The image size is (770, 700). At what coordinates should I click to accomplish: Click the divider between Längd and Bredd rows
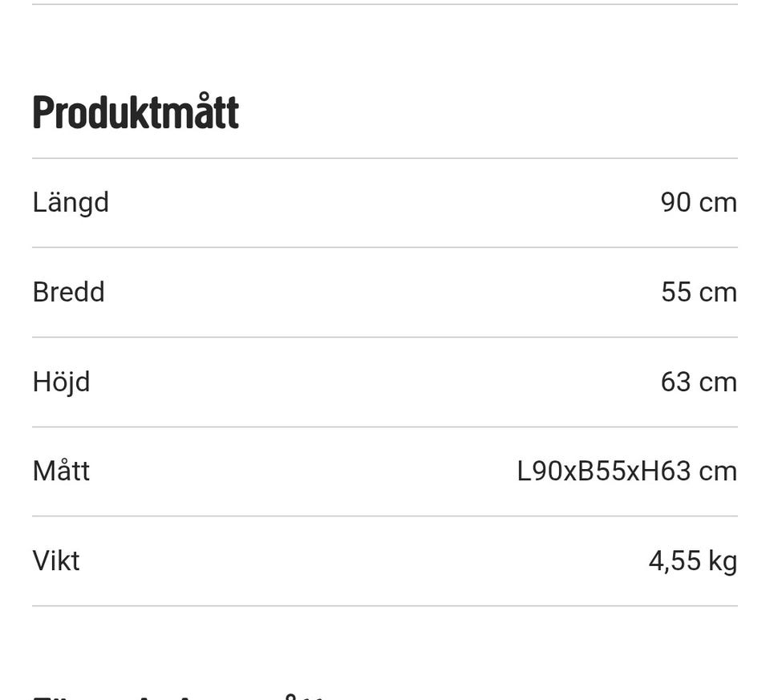pos(385,247)
